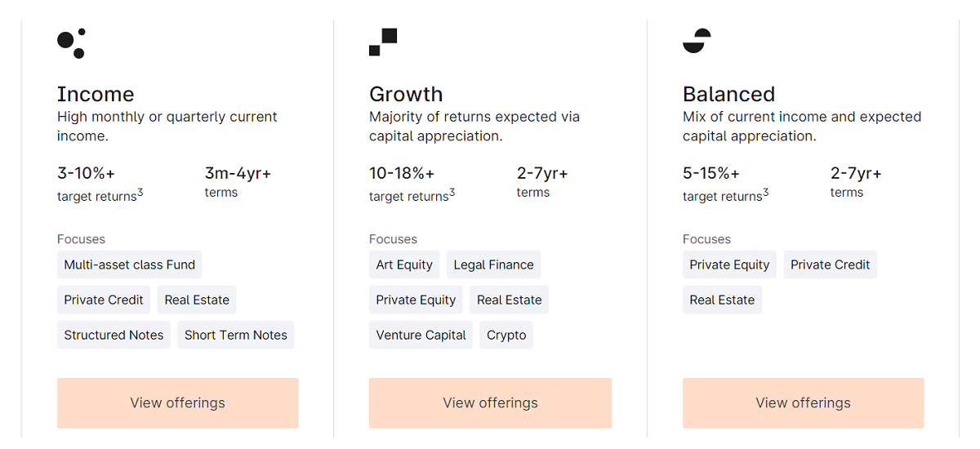Click the Growth stacked squares icon
Viewport: 980px width, 449px height.
[383, 42]
